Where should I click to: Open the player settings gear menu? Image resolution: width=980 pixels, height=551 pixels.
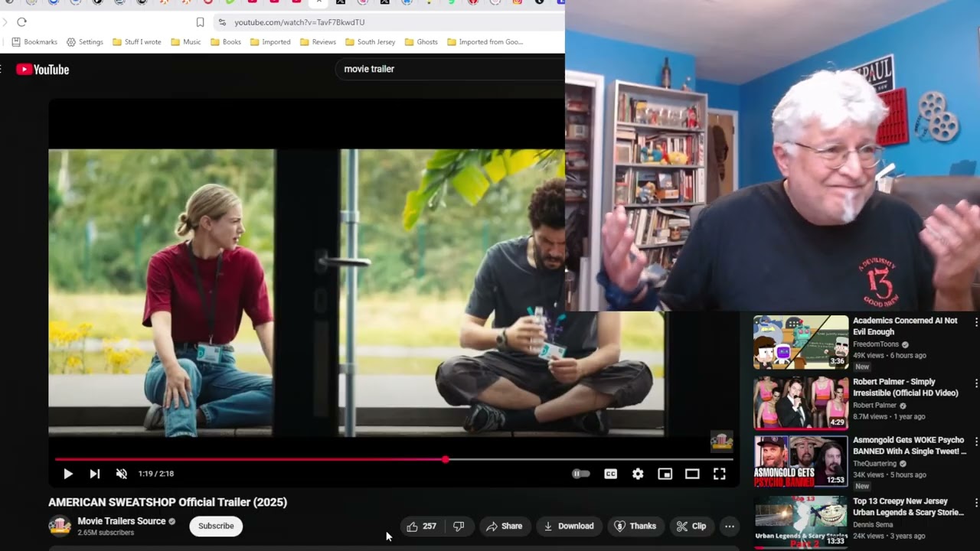(638, 474)
